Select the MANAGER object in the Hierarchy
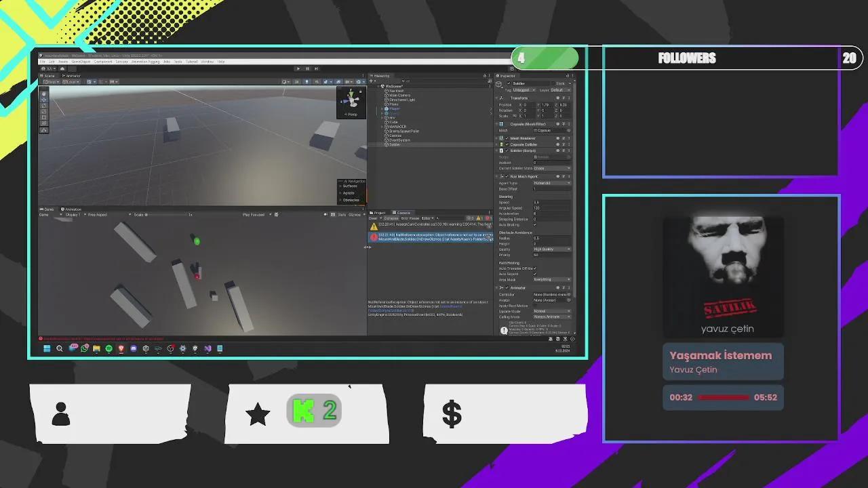 pos(398,127)
